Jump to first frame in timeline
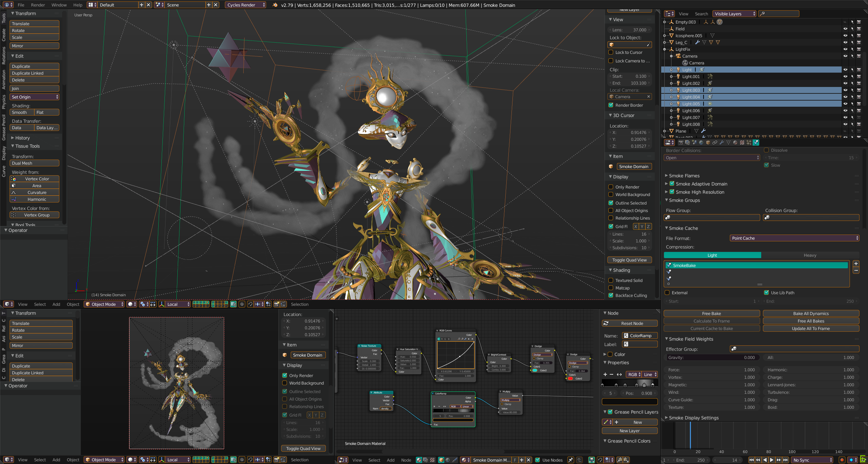The image size is (868, 464). [x=751, y=460]
